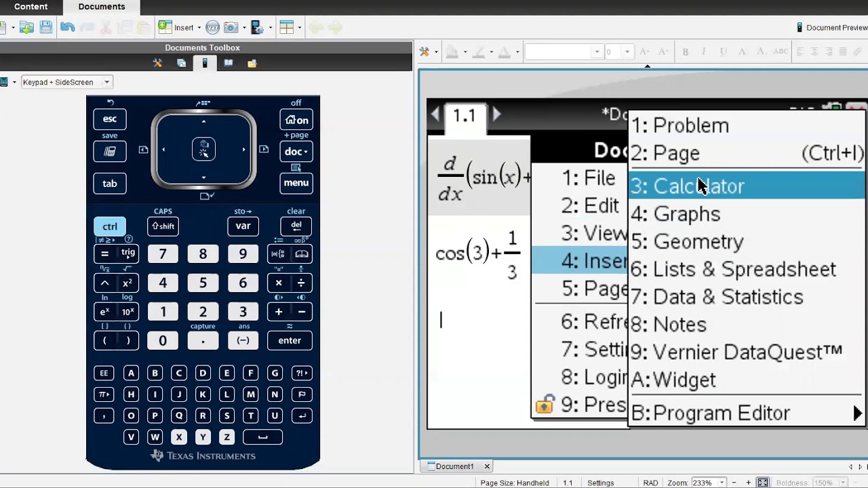
Task: Click the Document Preview button
Action: [x=831, y=28]
